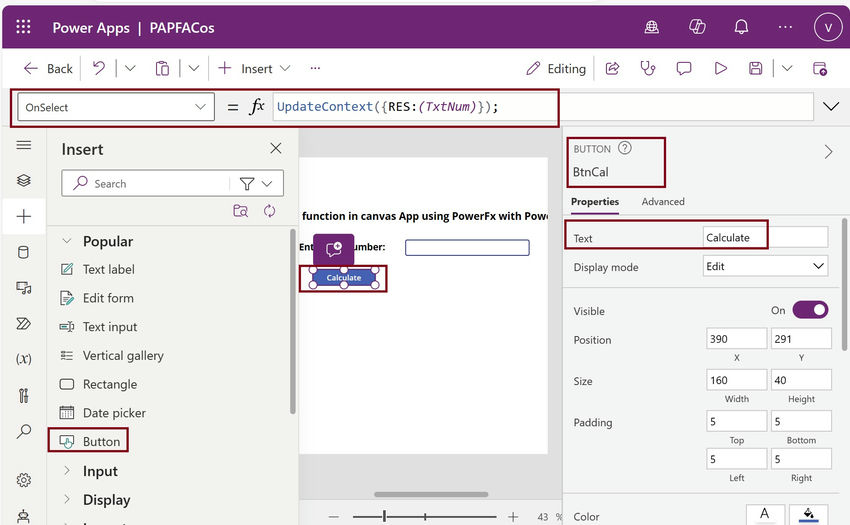Close the Insert panel
Screen dimensions: 850x525
(x=276, y=148)
